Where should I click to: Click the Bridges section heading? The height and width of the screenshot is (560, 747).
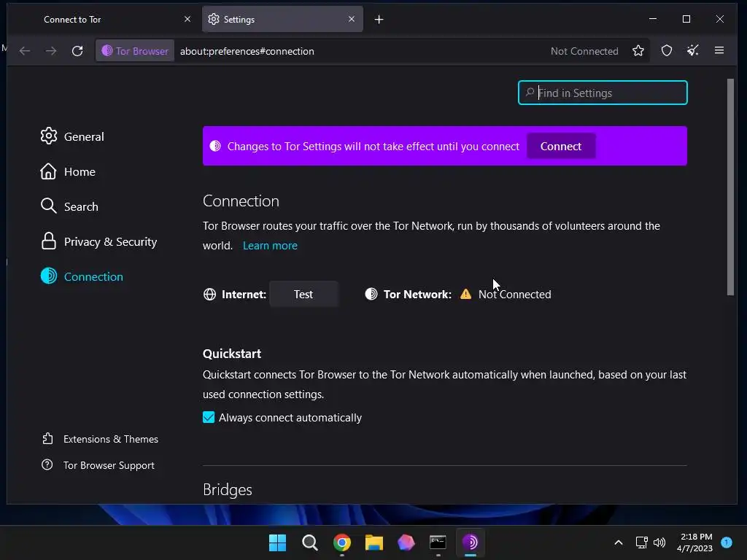[228, 490]
